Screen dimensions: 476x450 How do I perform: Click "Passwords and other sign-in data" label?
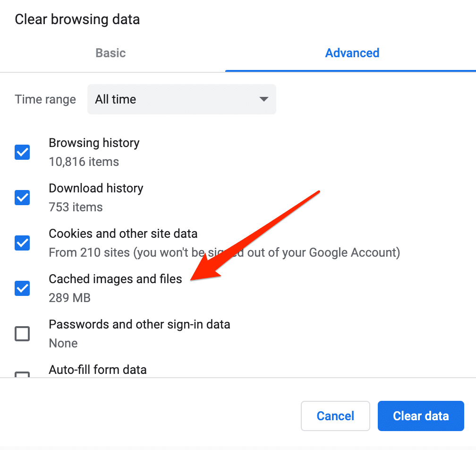point(139,325)
